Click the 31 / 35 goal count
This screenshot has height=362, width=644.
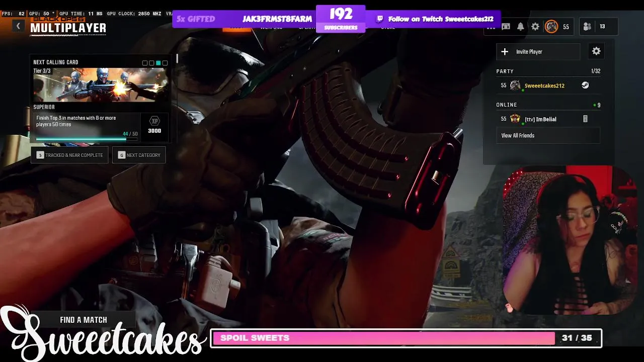[577, 338]
